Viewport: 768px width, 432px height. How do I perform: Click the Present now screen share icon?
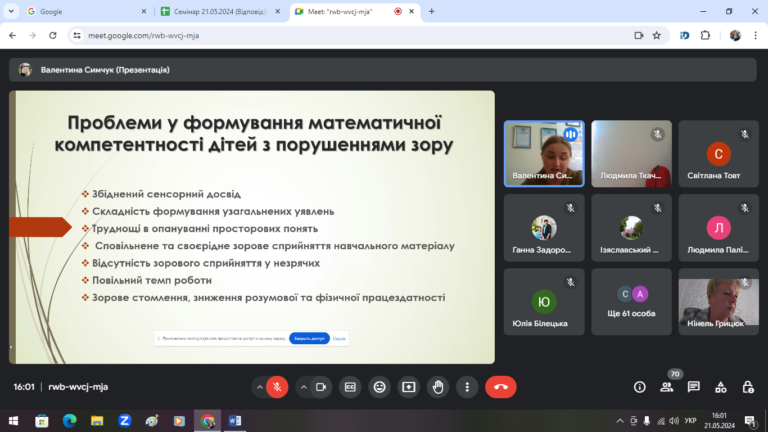[408, 387]
